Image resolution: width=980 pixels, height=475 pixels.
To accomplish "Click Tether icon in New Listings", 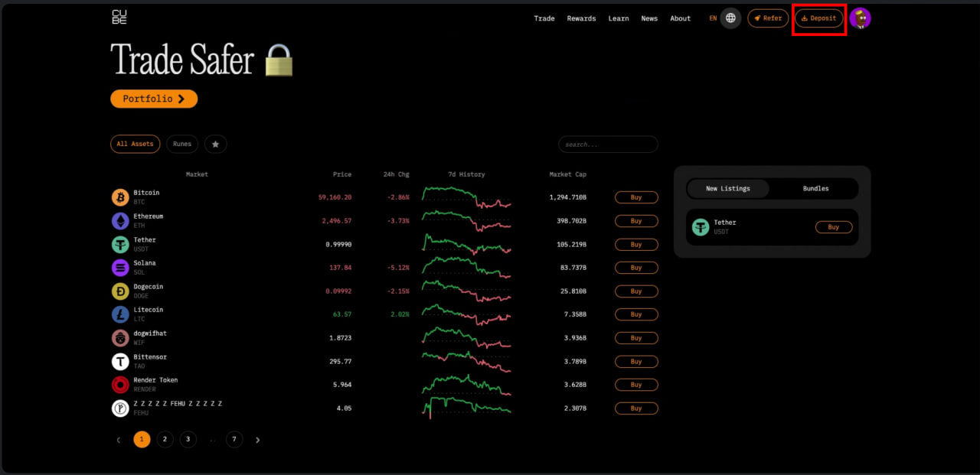I will click(x=701, y=227).
